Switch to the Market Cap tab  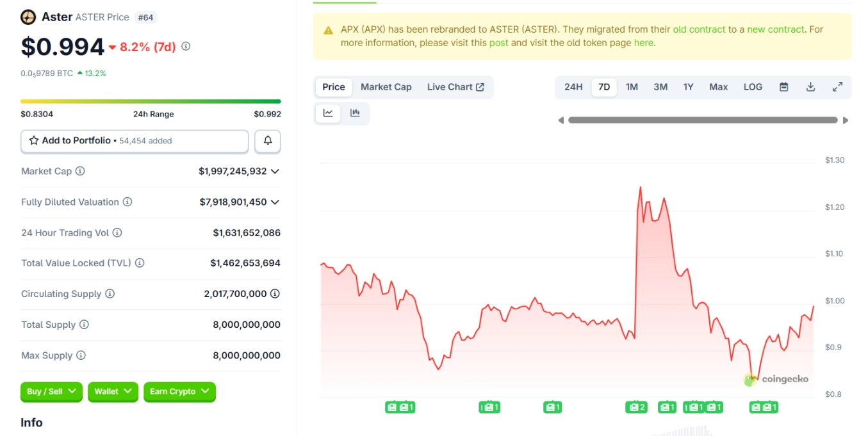pos(386,87)
